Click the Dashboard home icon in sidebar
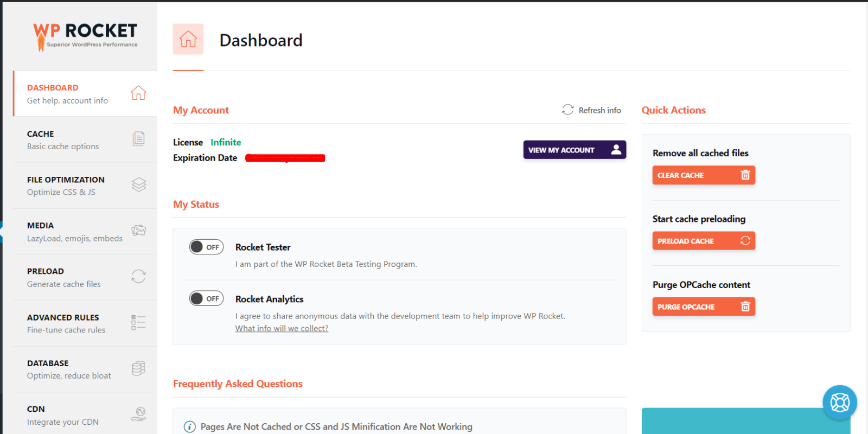868x434 pixels. point(138,93)
